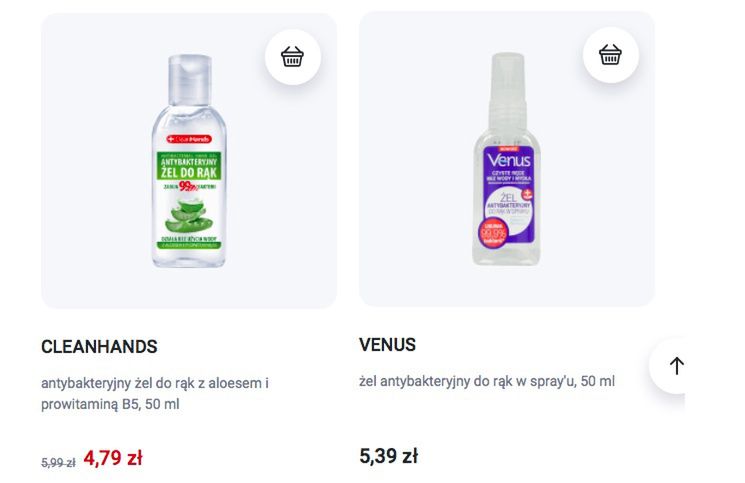Viewport: 745px width, 483px height.
Task: Add CleanHands gel to basket
Action: (292, 57)
